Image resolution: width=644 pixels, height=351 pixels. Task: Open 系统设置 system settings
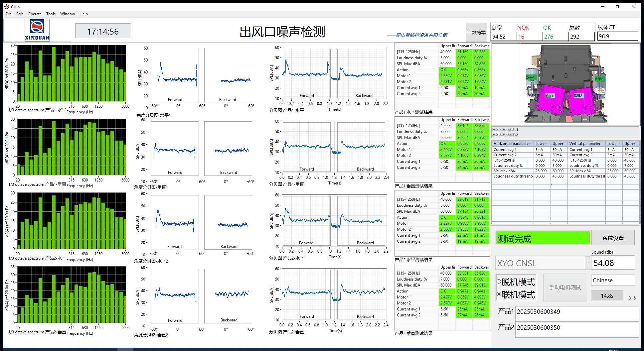point(613,238)
